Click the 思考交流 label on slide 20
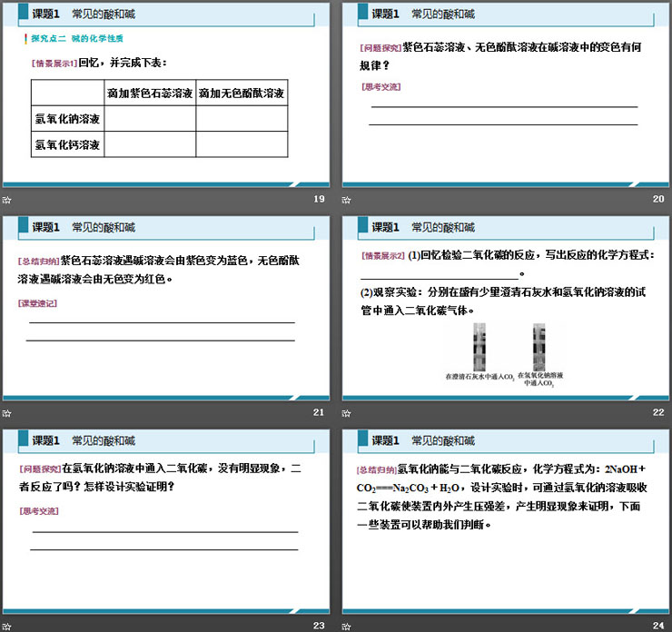 click(380, 87)
